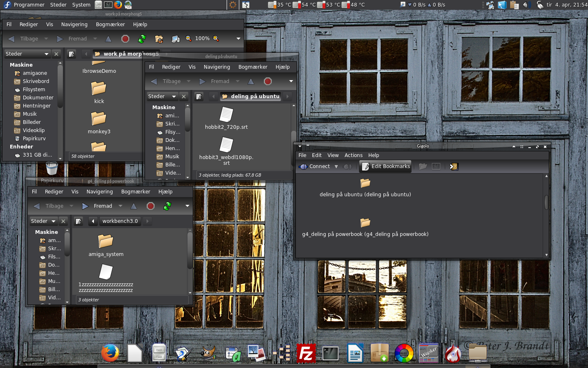Open GIMP from the bottom dock
Image resolution: width=588 pixels, height=368 pixels.
[x=208, y=353]
